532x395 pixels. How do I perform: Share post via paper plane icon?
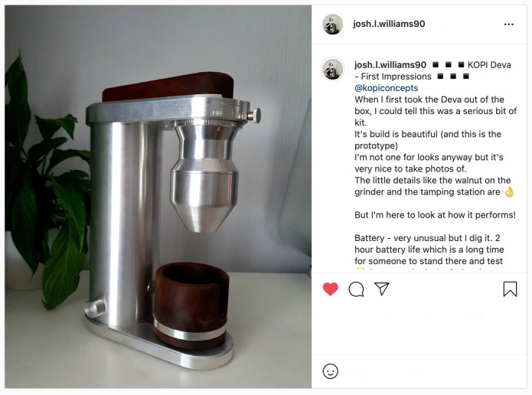382,289
